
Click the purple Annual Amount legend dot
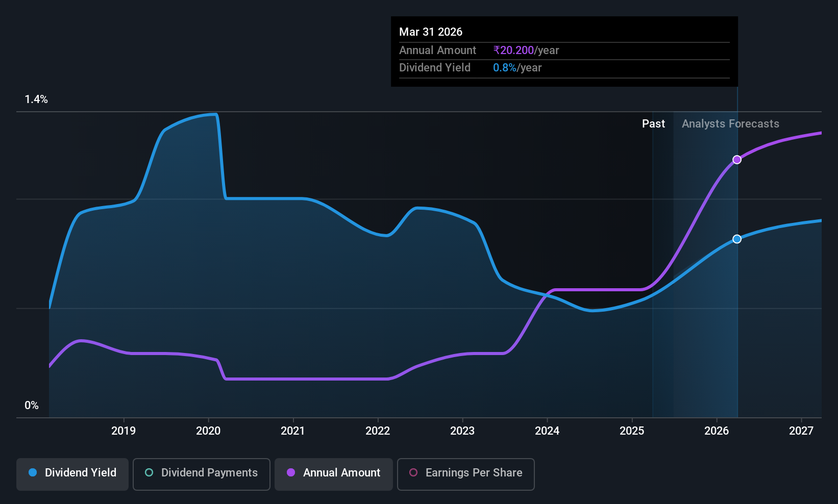click(x=291, y=472)
